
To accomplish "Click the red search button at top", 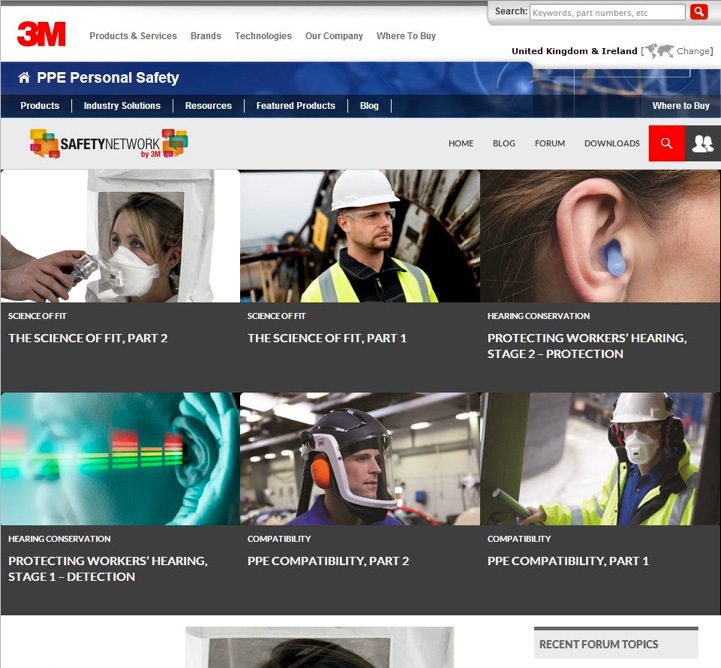I will (x=698, y=11).
